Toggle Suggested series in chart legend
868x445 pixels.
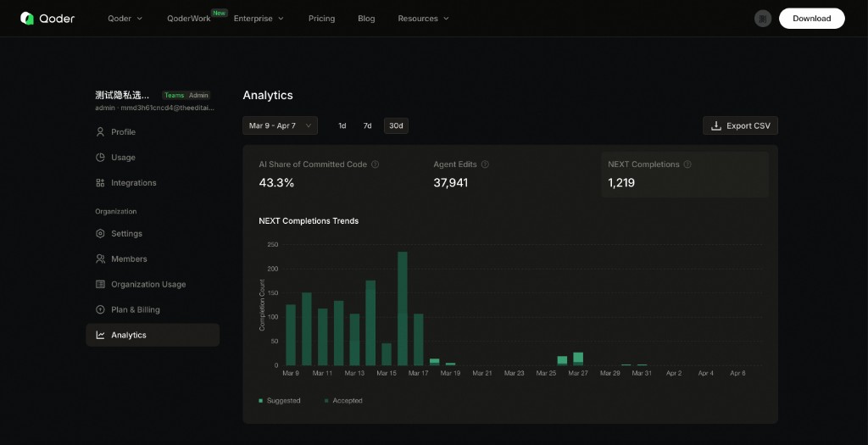[280, 401]
